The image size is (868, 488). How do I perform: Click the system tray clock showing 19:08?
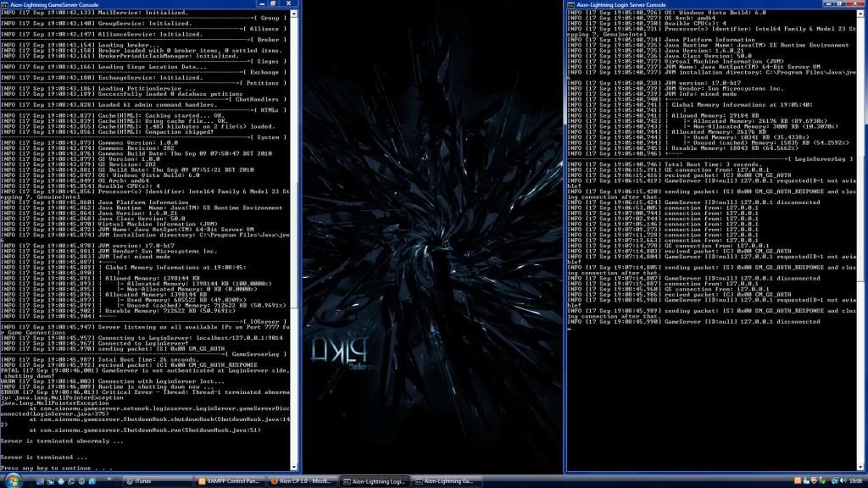coord(853,481)
